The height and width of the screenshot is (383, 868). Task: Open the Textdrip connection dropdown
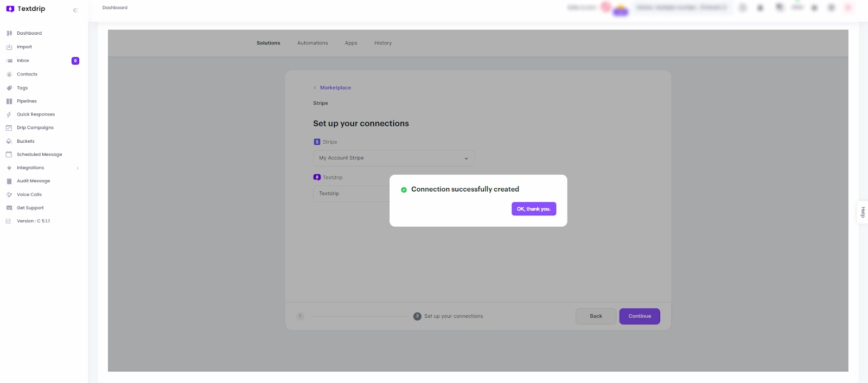pos(352,194)
